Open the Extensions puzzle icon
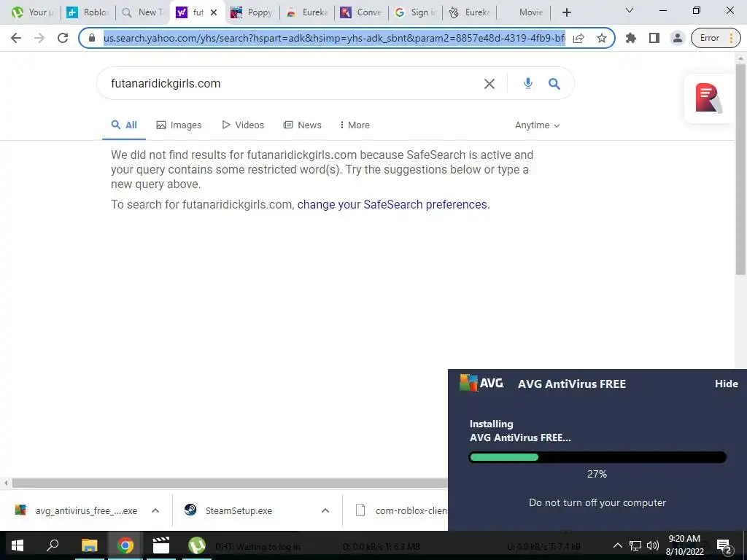Viewport: 747px width, 560px height. [631, 38]
